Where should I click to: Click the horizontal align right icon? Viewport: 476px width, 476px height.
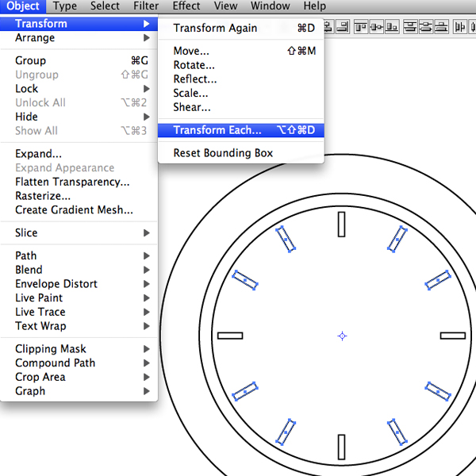pos(343,27)
